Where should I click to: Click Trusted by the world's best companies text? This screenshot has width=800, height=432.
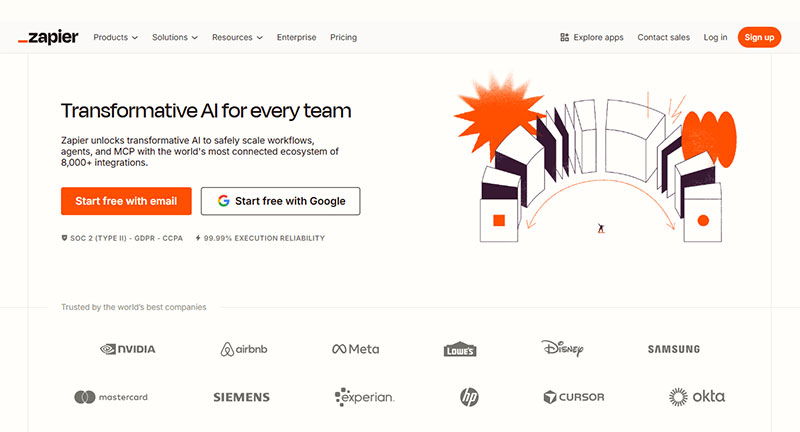pos(134,307)
